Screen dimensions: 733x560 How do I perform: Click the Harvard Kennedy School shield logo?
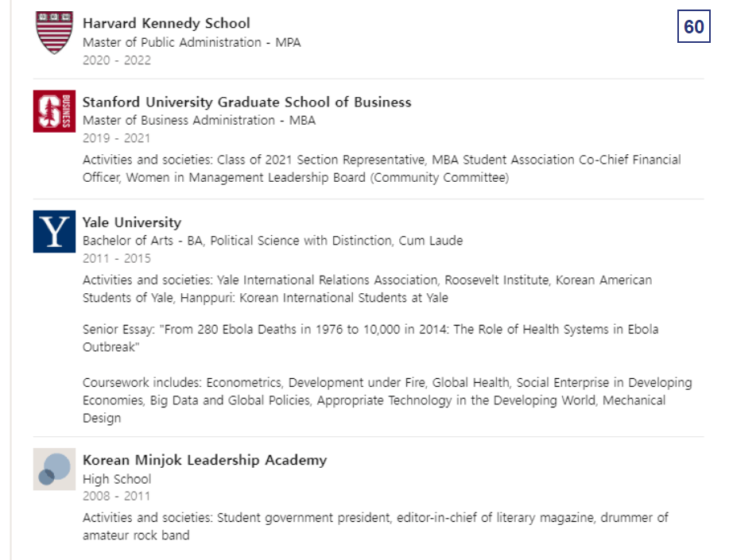point(54,33)
